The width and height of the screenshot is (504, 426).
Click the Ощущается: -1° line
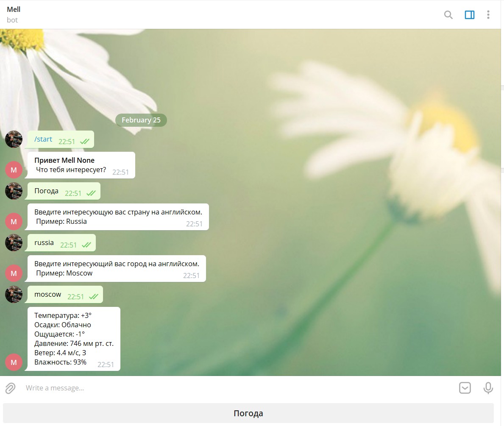click(59, 334)
